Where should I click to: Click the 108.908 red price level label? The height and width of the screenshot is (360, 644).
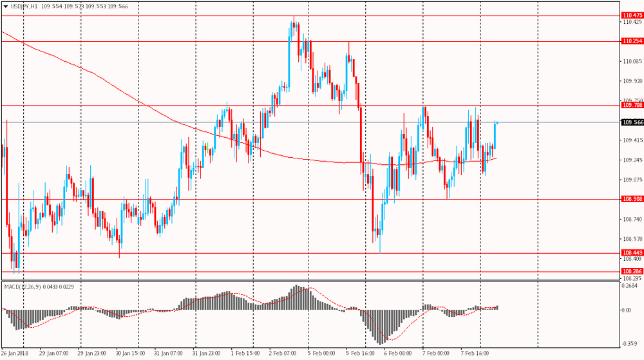tap(632, 199)
